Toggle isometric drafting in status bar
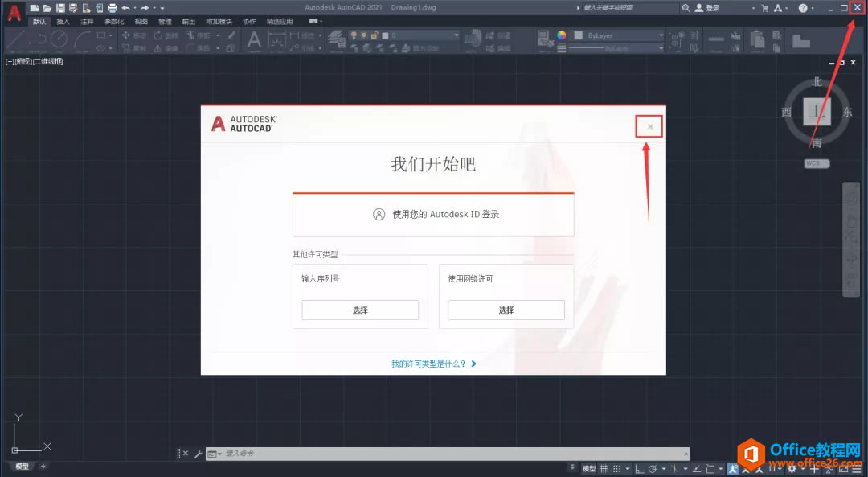Screen dimensions: 868x477 674,469
